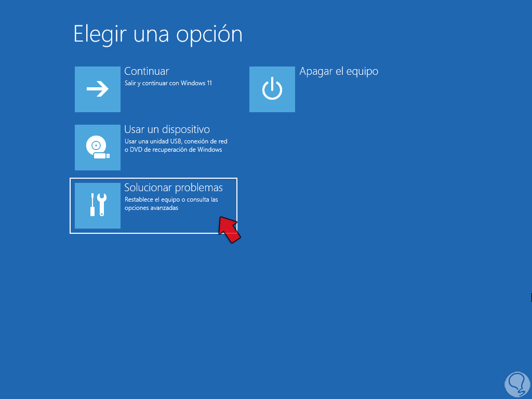Click the USB stick part of device icon
Image resolution: width=532 pixels, height=399 pixels.
click(101, 156)
